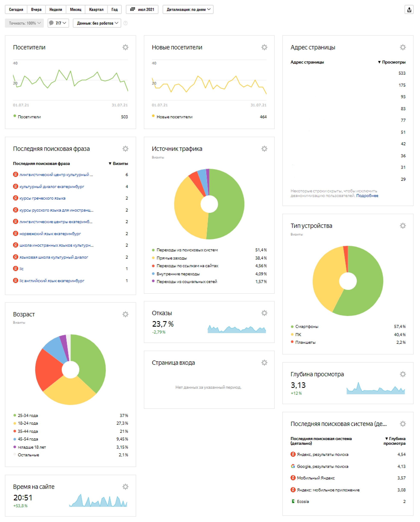Open phrase 'языковая школа культурный диалог'
The height and width of the screenshot is (522, 420).
[x=54, y=257]
